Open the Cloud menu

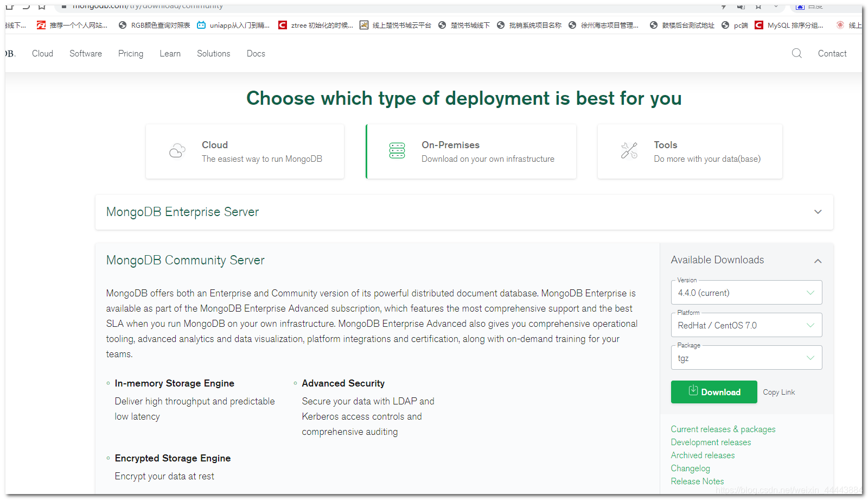coord(42,53)
